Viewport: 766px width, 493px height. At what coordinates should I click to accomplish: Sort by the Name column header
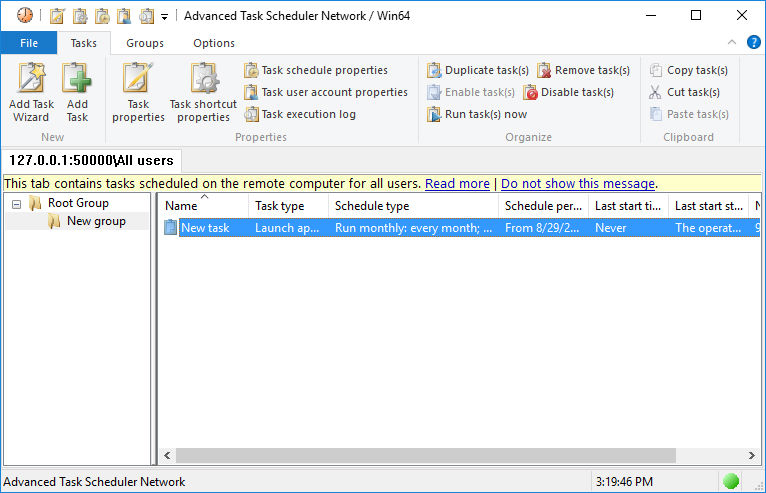(x=204, y=206)
